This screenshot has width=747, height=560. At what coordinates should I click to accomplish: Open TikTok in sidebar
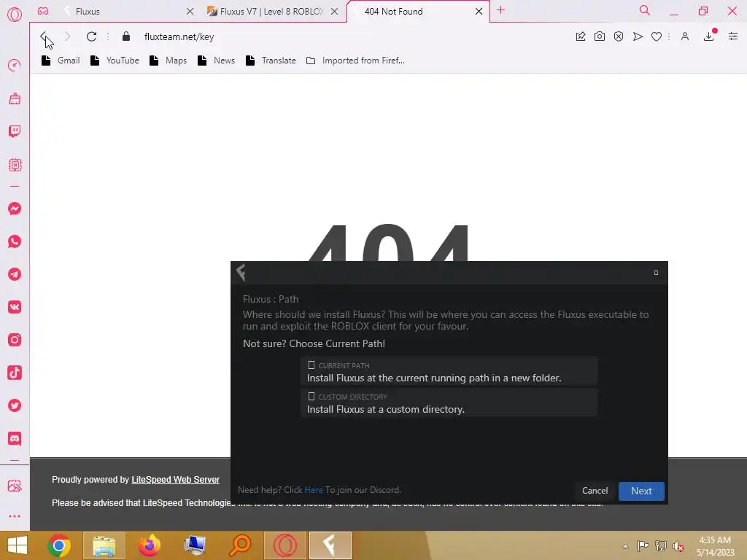tap(15, 373)
